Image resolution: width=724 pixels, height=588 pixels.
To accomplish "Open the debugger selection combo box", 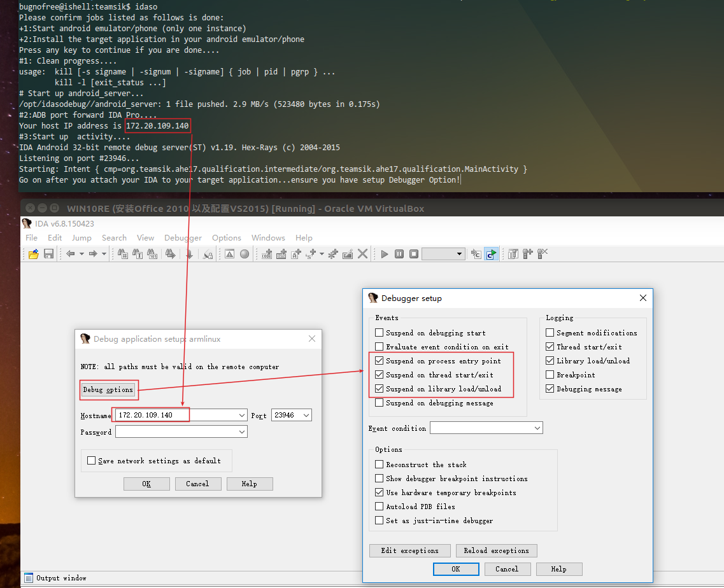I will [443, 254].
